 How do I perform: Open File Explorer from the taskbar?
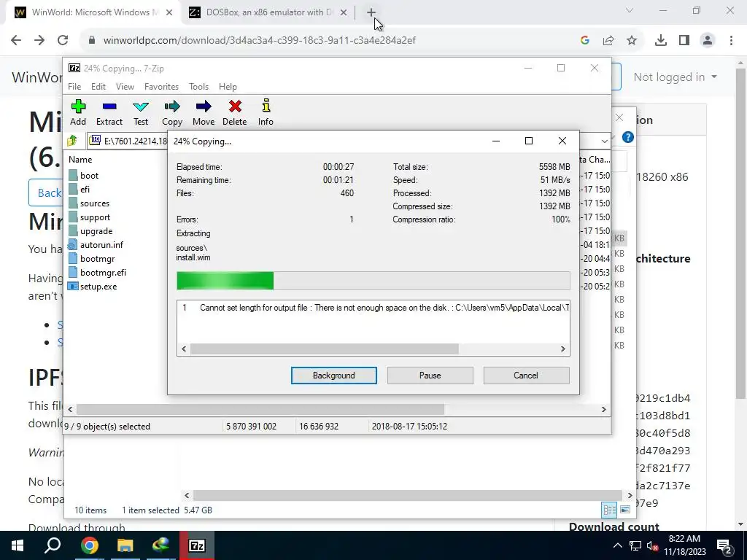point(125,545)
